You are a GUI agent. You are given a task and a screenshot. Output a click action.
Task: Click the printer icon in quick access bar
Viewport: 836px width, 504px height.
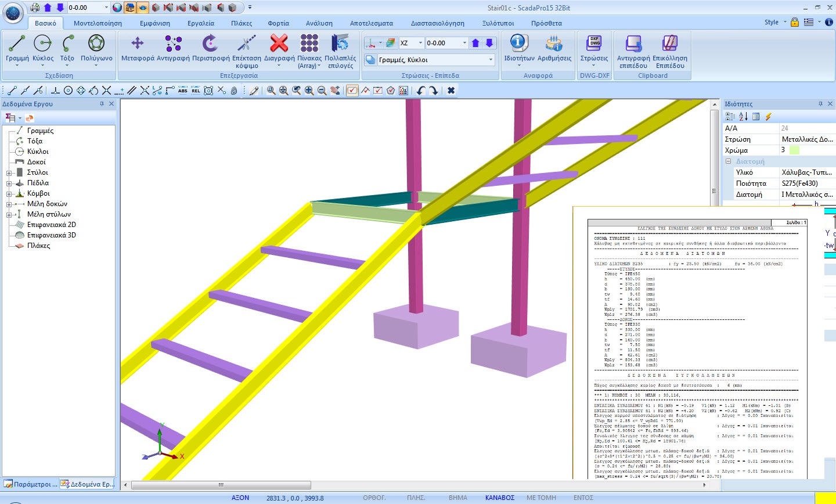coord(35,8)
